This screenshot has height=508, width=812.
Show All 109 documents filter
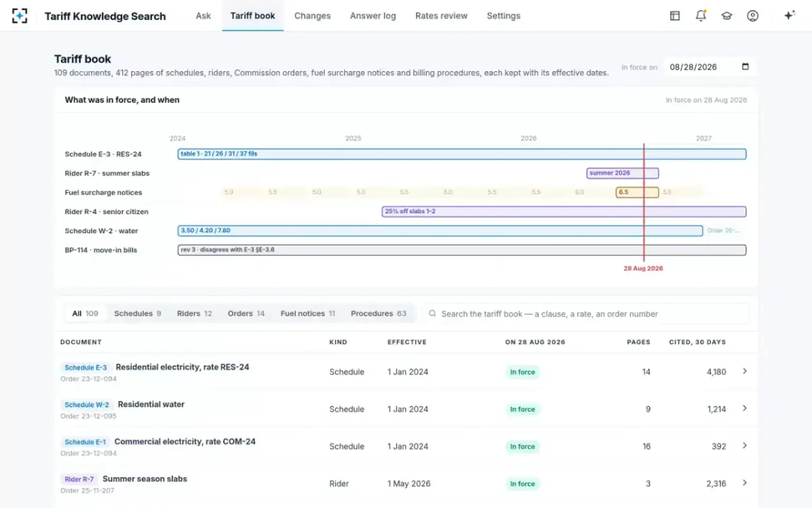click(85, 314)
